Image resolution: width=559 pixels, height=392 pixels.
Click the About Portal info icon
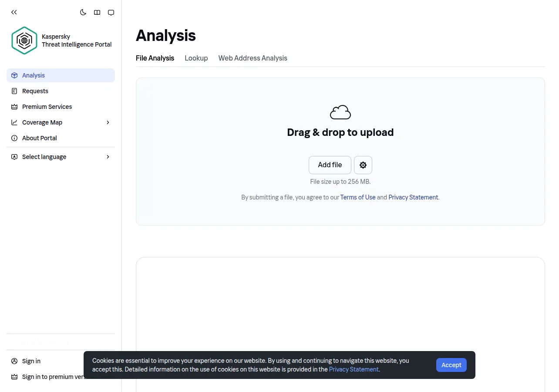(x=14, y=138)
